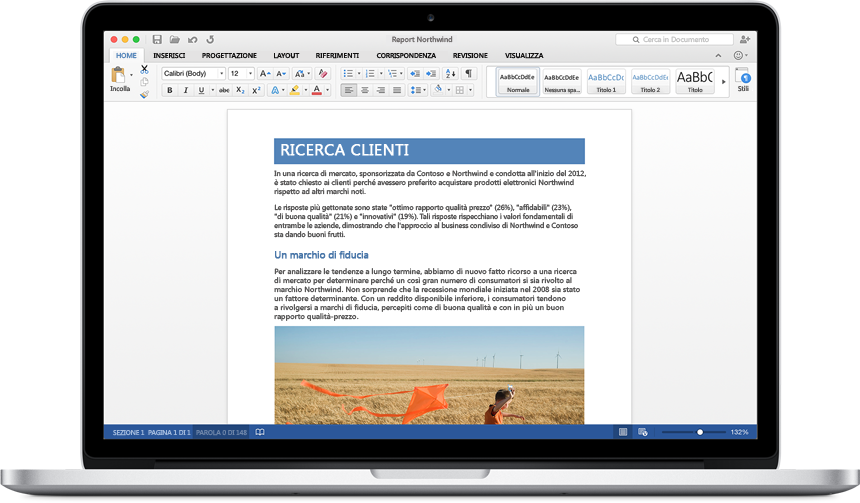Click the zoom slider handle
This screenshot has width=860, height=503.
[700, 432]
